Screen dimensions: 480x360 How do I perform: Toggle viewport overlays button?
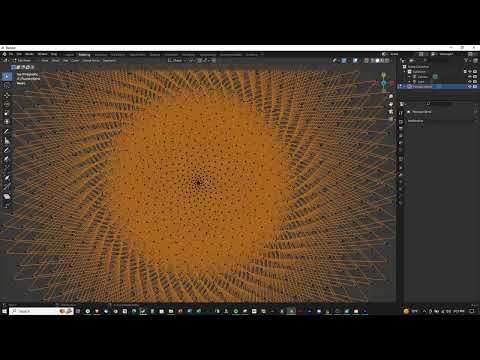coord(355,61)
